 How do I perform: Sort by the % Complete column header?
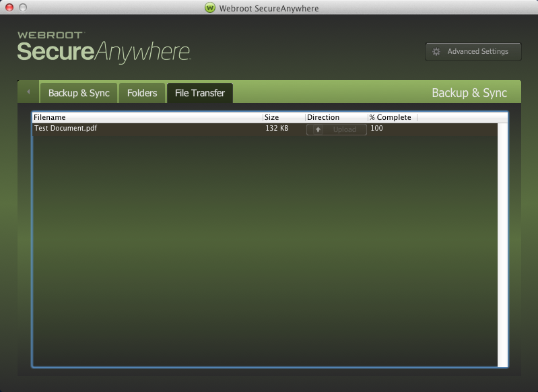coord(393,117)
